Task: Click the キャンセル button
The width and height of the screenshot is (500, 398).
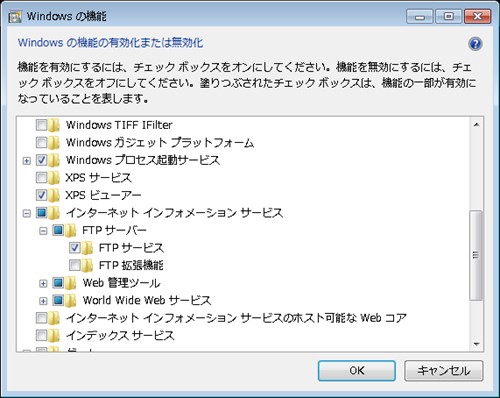Action: (444, 370)
